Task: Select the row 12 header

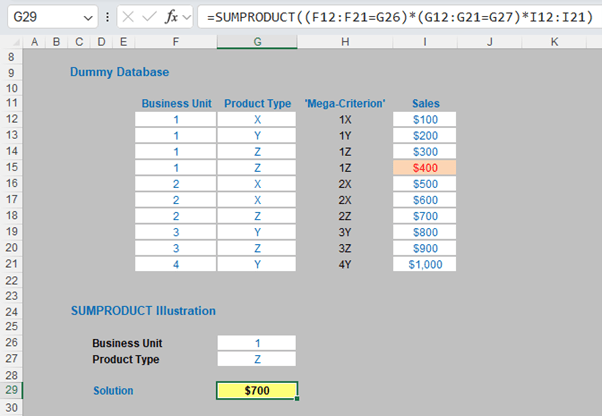Action: click(10, 119)
